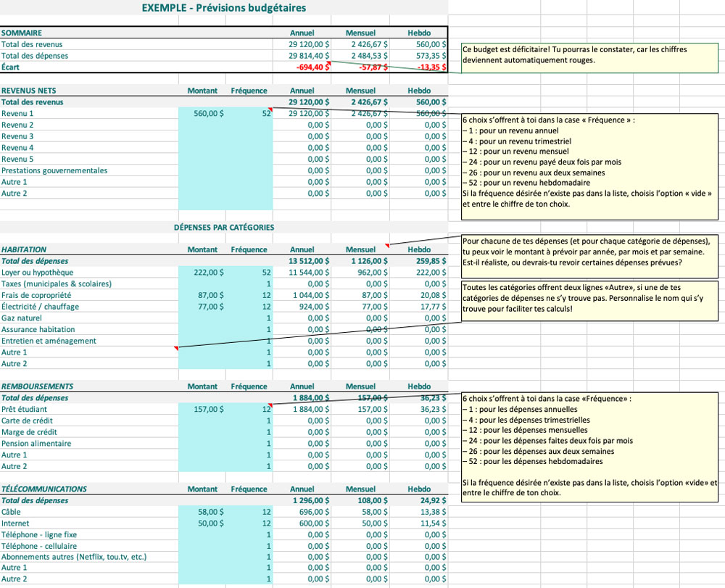
Task: Select the 'Gaz naturel' row label
Action: tap(21, 318)
